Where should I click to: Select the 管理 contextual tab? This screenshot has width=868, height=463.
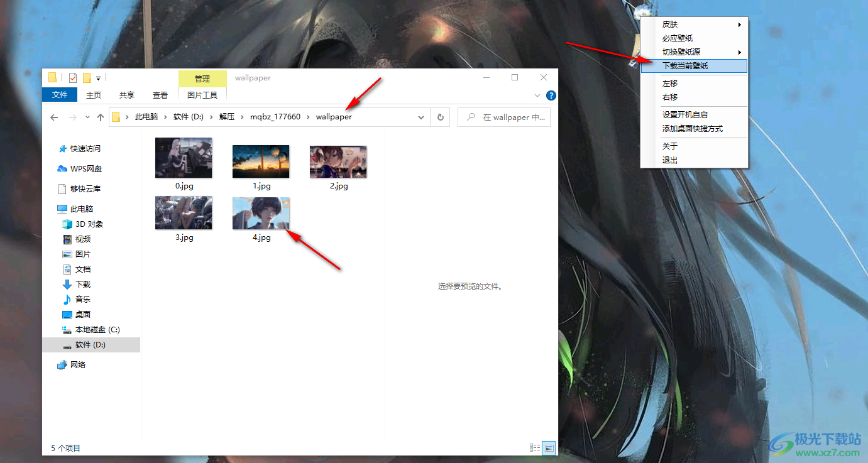(202, 79)
